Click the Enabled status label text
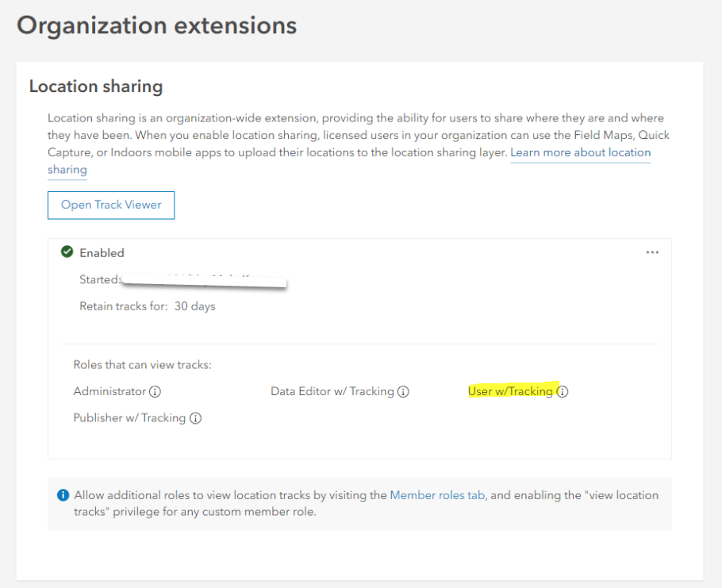Viewport: 722px width, 588px height. [x=102, y=252]
